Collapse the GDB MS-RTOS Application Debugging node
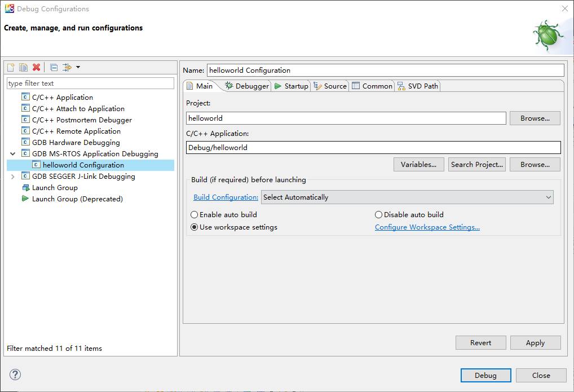The width and height of the screenshot is (574, 392). coord(13,154)
